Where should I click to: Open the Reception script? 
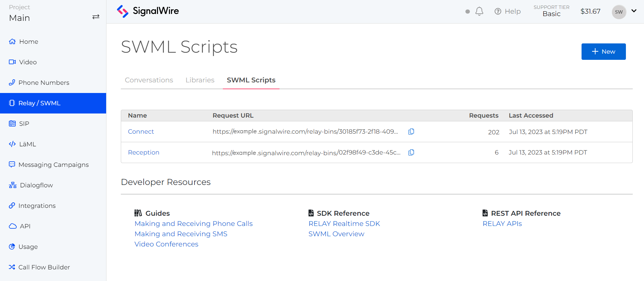coord(143,152)
